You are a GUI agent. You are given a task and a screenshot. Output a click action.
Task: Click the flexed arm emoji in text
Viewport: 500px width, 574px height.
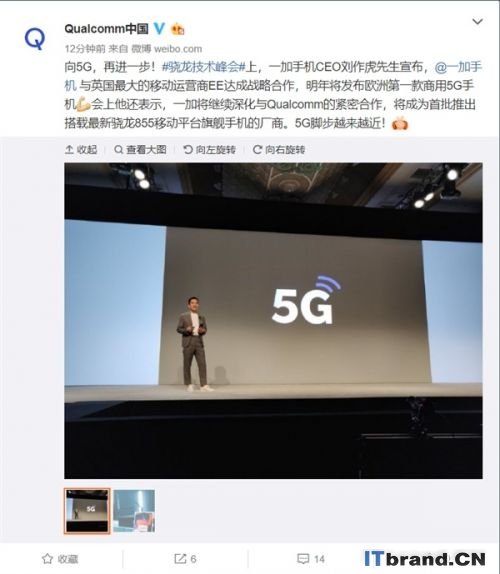(83, 104)
